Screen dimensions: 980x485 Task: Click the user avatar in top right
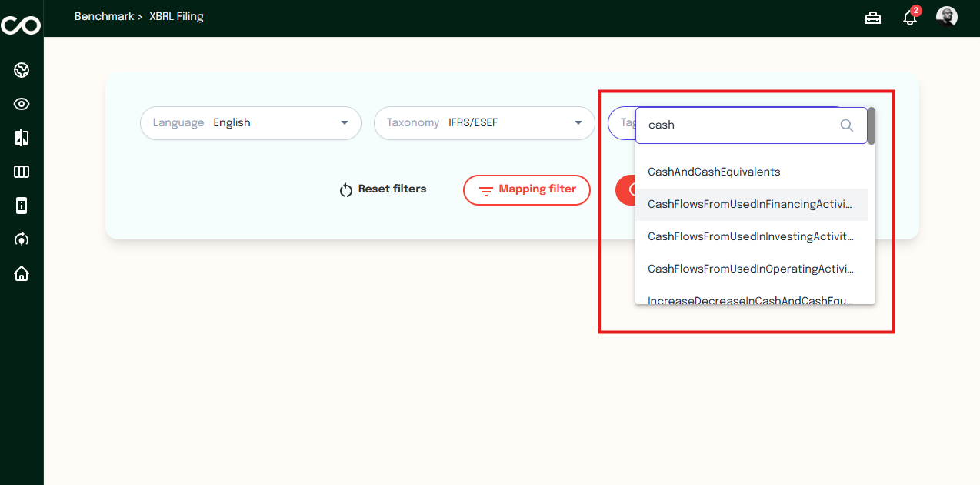[x=947, y=17]
